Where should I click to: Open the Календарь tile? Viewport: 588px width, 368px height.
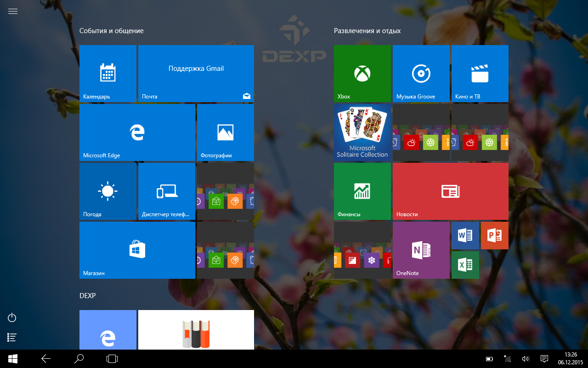[x=108, y=74]
